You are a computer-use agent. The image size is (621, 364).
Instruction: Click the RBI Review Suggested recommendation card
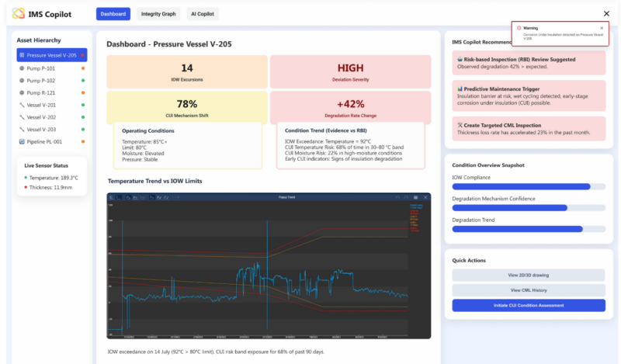[x=528, y=63]
